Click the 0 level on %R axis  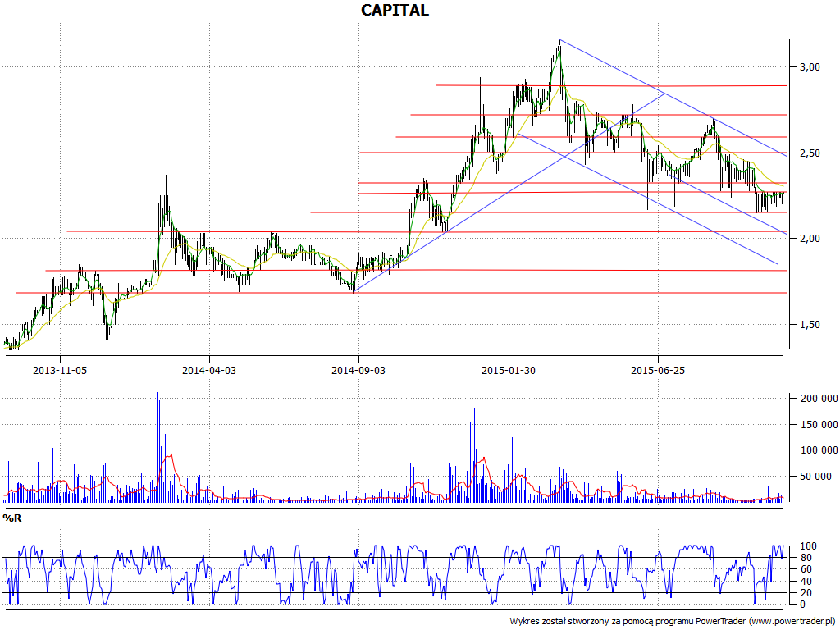802,605
